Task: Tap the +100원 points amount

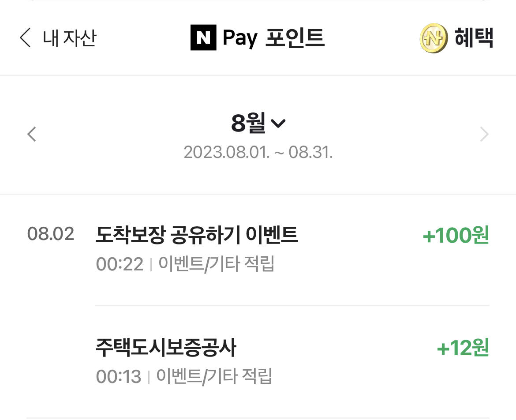Action: pyautogui.click(x=456, y=235)
